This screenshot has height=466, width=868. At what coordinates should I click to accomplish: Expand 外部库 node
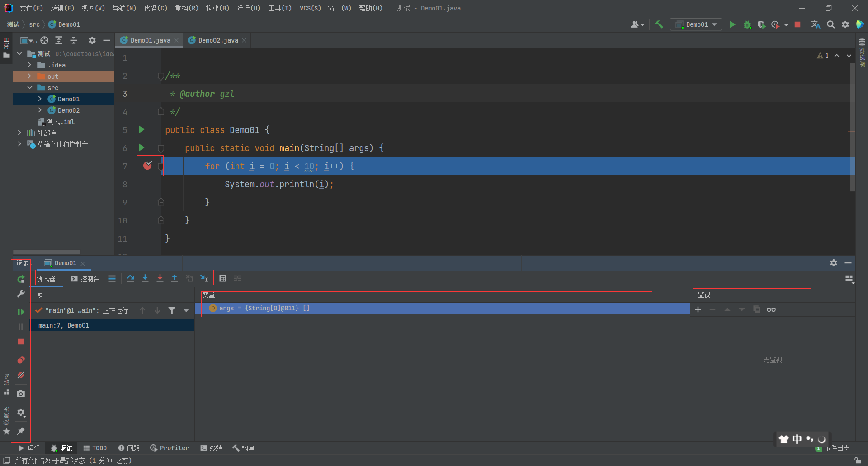click(x=19, y=133)
